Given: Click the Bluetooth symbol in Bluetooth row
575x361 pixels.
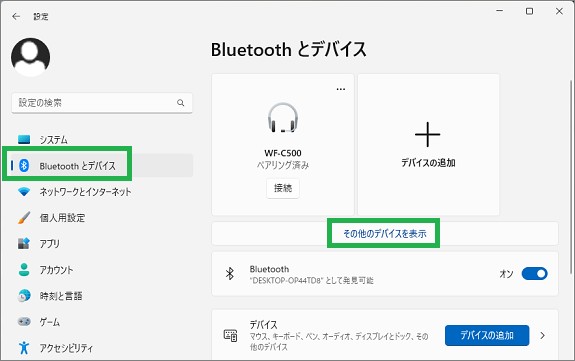Looking at the screenshot, I should click(x=230, y=274).
